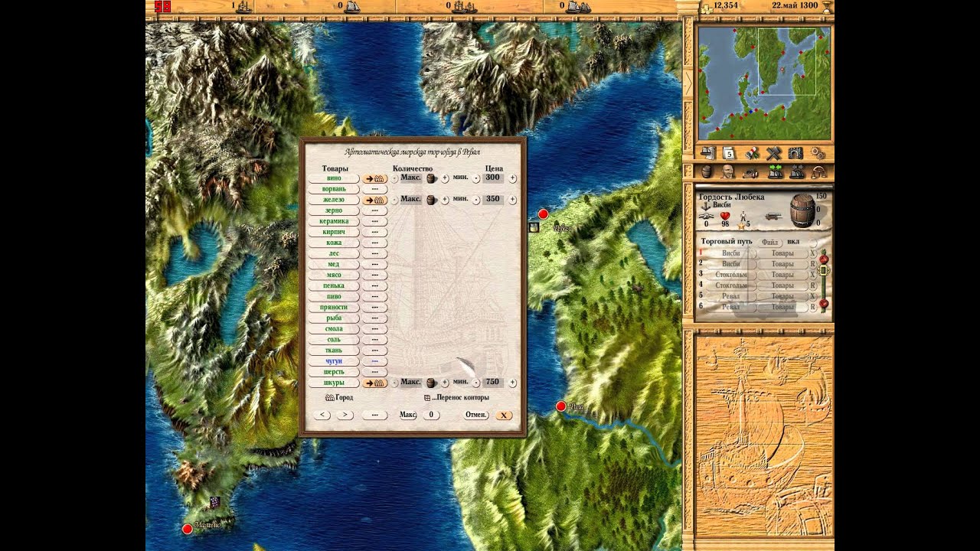Increase the шкуры quantity with plus
The image size is (980, 551).
(x=445, y=383)
